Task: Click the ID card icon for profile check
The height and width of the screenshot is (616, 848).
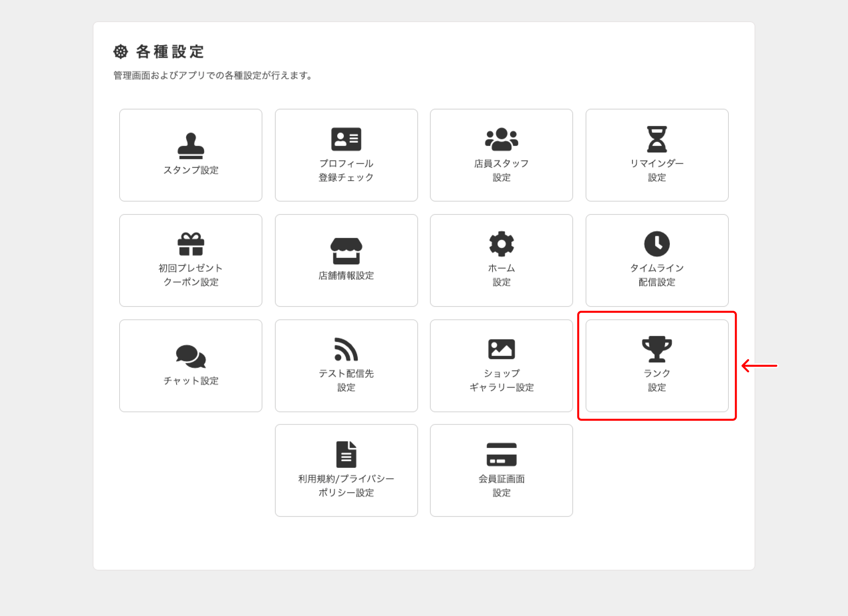Action: pos(346,139)
